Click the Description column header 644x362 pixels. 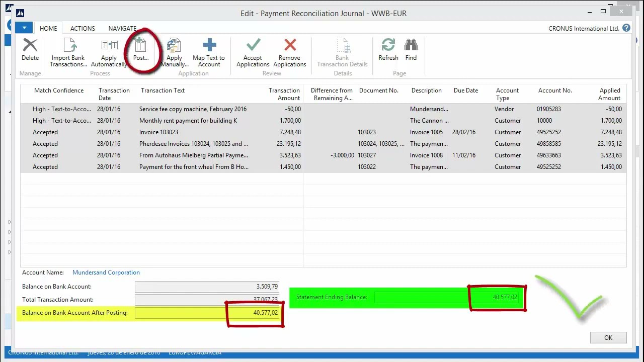tap(426, 90)
